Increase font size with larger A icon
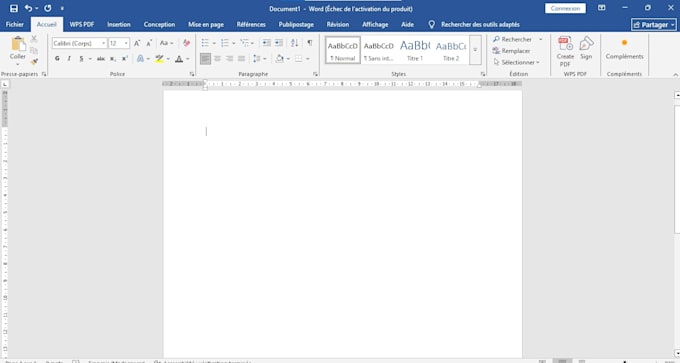This screenshot has width=680, height=363. [x=137, y=43]
